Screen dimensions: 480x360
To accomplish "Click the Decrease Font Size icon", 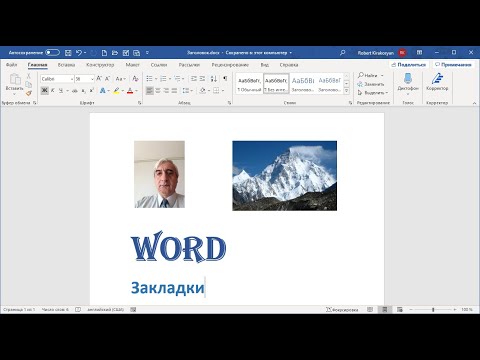I will coord(107,79).
